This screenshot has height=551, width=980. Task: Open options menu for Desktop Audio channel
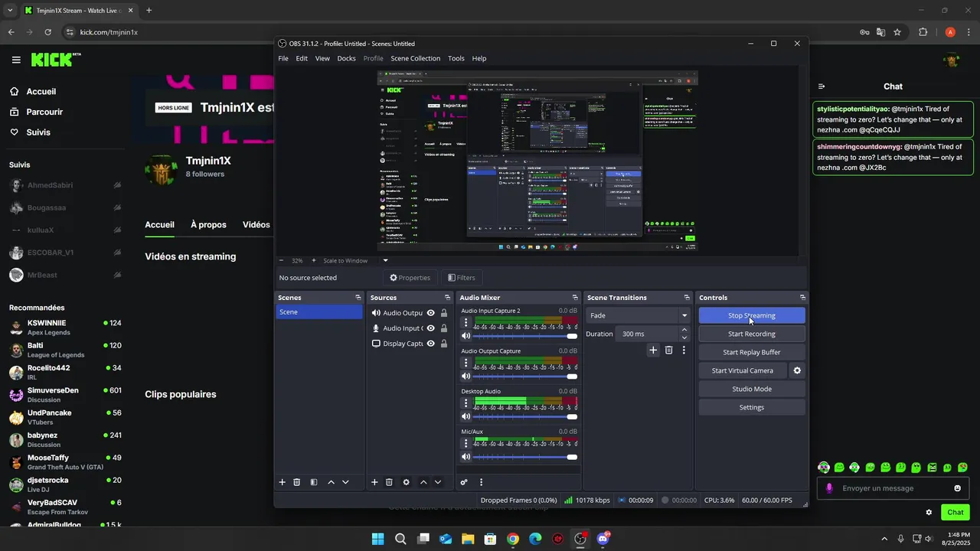pyautogui.click(x=465, y=403)
